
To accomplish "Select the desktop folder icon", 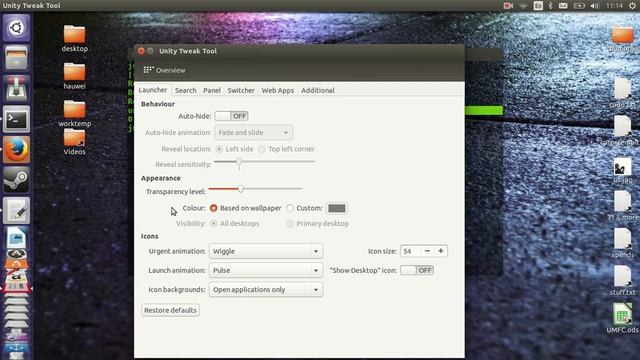I will pyautogui.click(x=75, y=39).
